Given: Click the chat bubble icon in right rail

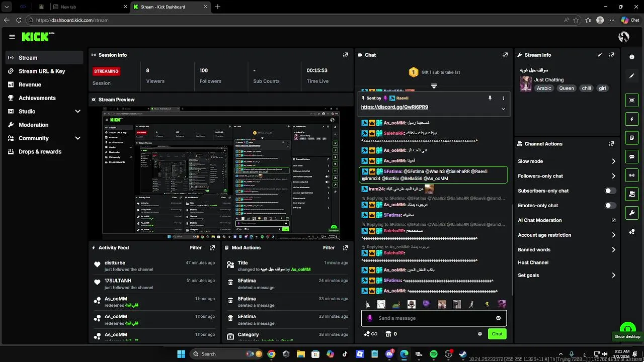Looking at the screenshot, I should [x=632, y=156].
